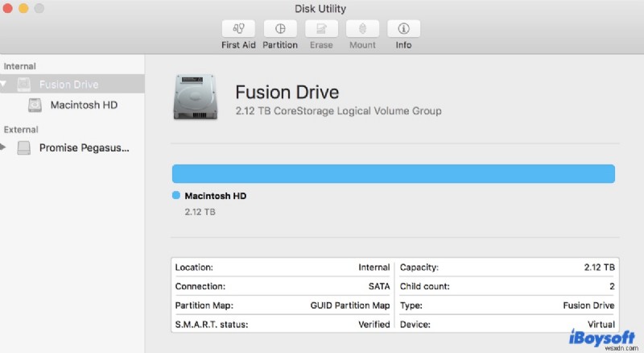This screenshot has width=644, height=353.
Task: Click the S.M.A.R.T. status Verified value
Action: pyautogui.click(x=374, y=324)
